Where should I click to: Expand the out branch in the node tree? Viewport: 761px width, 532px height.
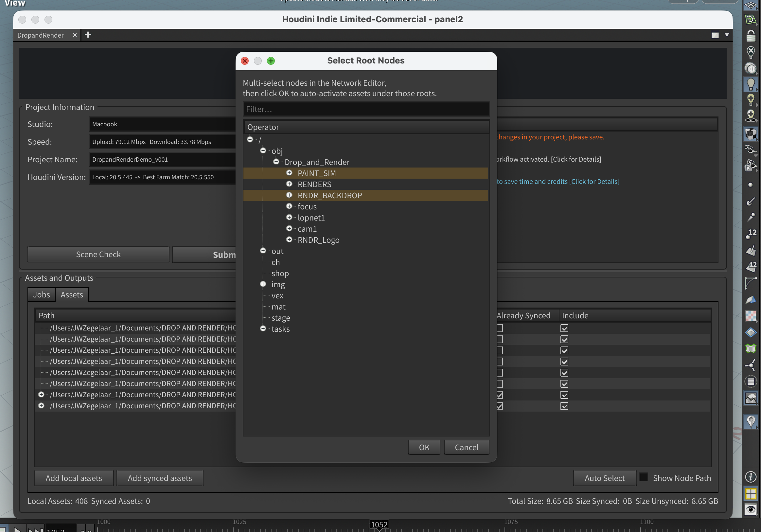pos(263,251)
